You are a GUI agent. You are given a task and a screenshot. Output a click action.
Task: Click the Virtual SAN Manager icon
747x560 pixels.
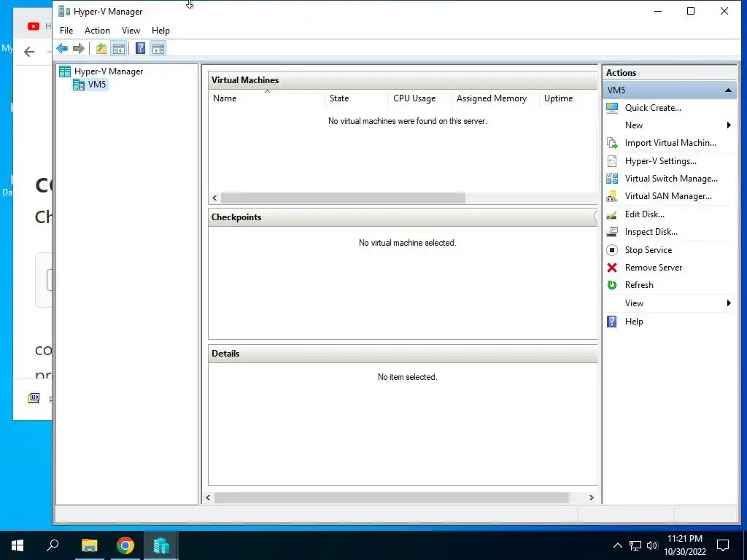pyautogui.click(x=612, y=196)
